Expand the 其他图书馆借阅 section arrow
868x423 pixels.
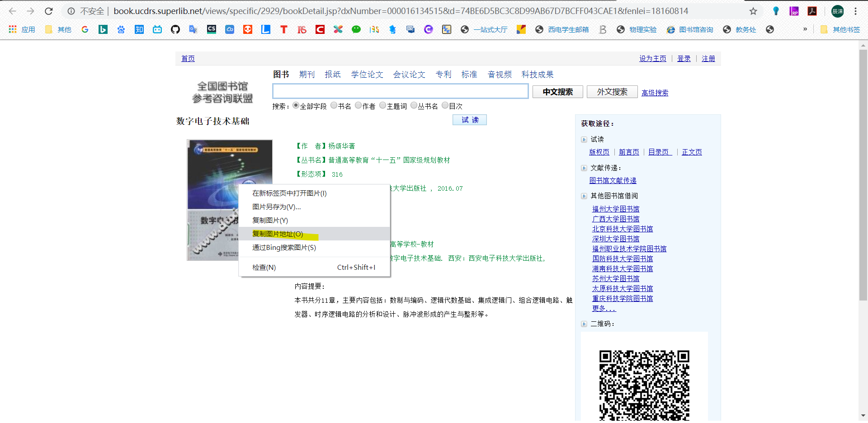pyautogui.click(x=584, y=196)
